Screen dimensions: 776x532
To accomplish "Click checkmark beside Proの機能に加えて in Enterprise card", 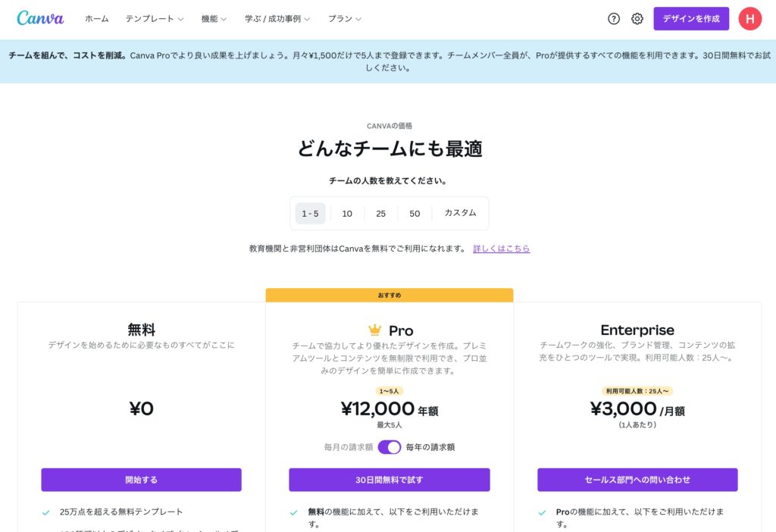I will (x=543, y=513).
